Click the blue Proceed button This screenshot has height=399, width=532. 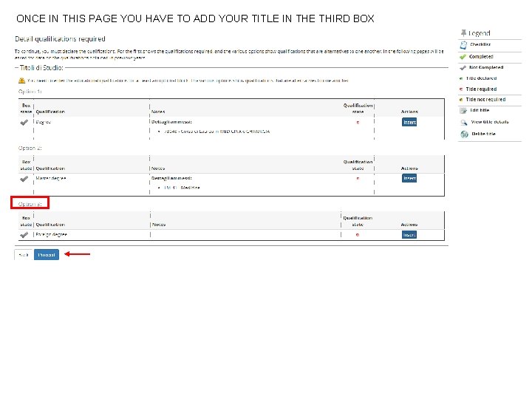(47, 254)
